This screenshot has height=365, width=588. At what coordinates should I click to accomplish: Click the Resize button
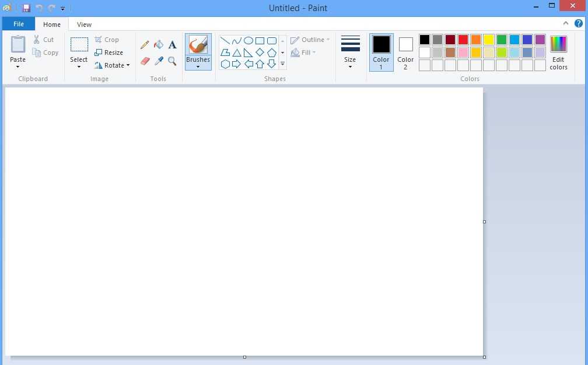tap(109, 52)
